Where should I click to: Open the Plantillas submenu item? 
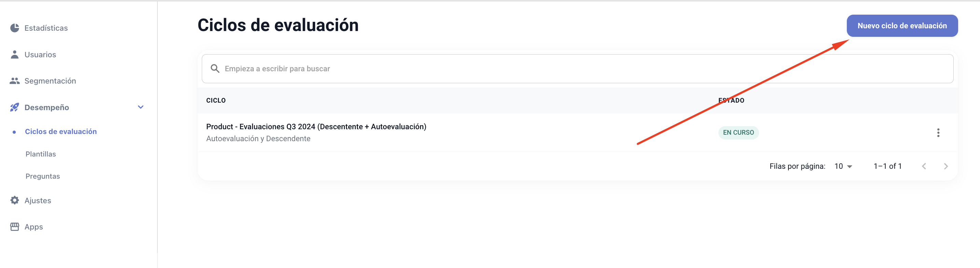(41, 154)
